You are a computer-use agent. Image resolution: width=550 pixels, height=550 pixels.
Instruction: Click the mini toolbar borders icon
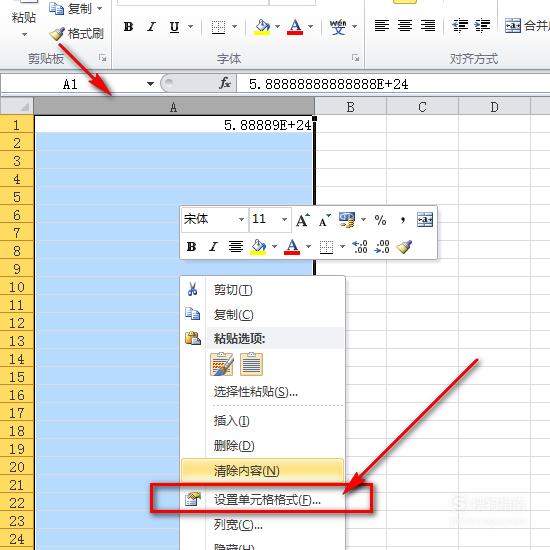[326, 247]
